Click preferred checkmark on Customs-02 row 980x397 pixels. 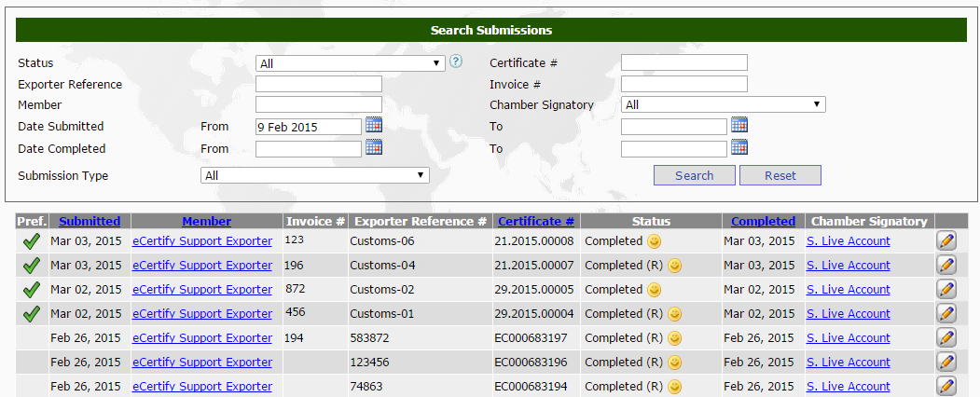tap(32, 290)
